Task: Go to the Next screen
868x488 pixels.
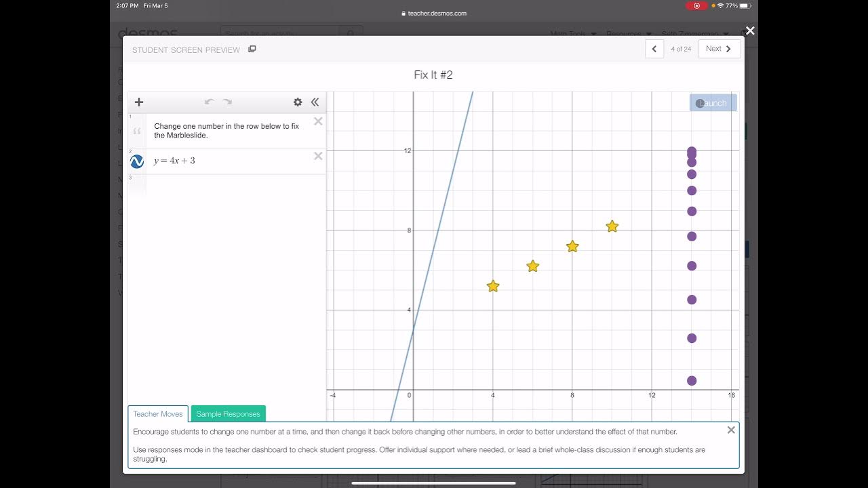Action: click(x=719, y=49)
